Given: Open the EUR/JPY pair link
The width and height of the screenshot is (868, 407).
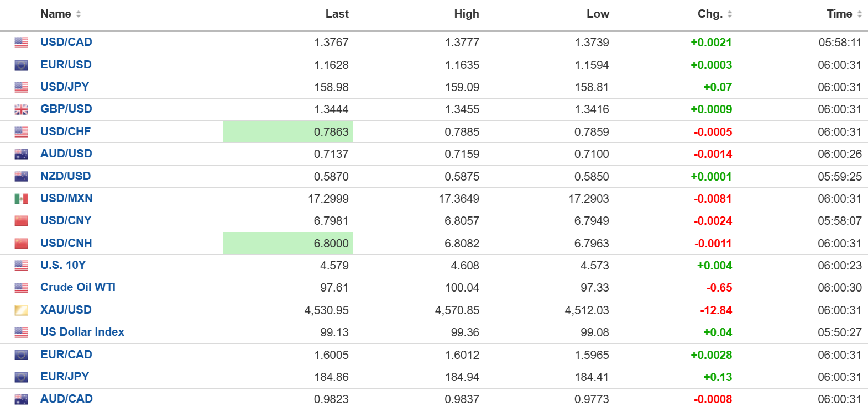Looking at the screenshot, I should click(x=65, y=377).
